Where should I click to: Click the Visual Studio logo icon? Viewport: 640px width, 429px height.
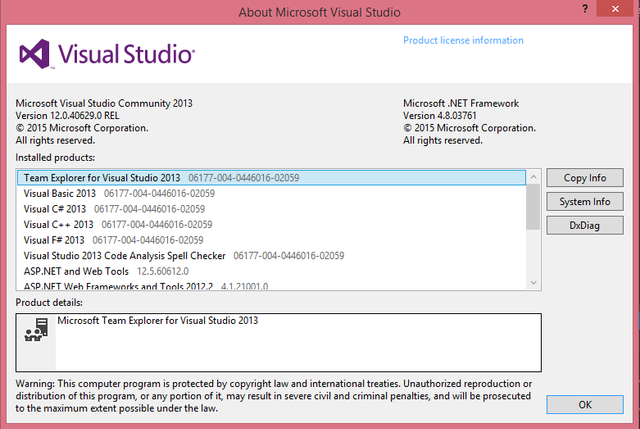click(35, 54)
